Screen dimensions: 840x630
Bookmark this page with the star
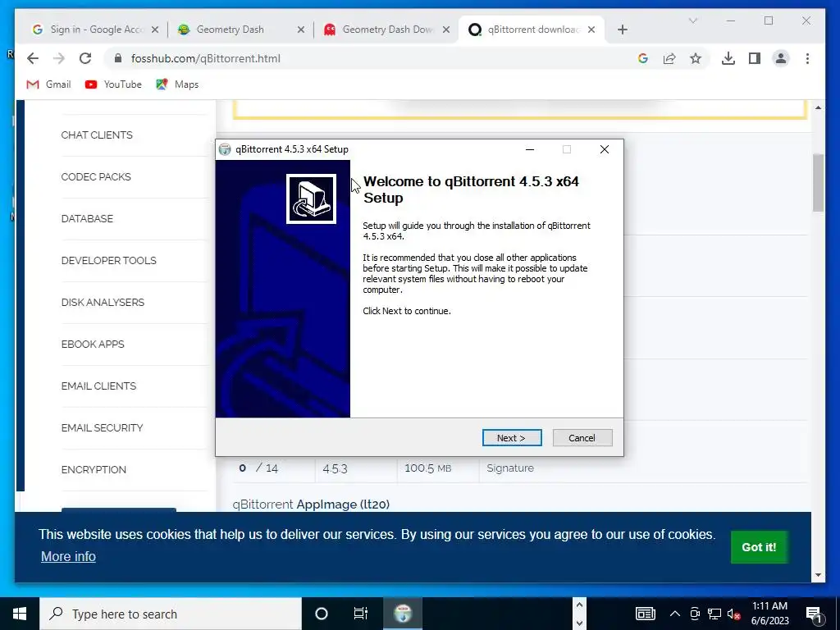(696, 58)
